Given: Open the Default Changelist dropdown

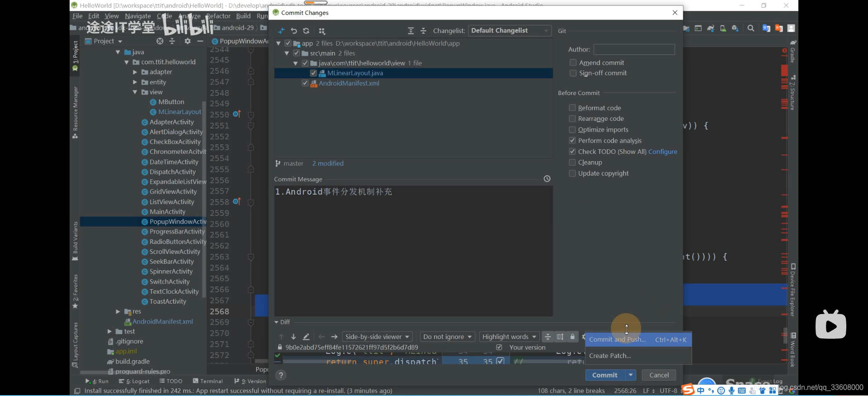Looking at the screenshot, I should coord(509,30).
